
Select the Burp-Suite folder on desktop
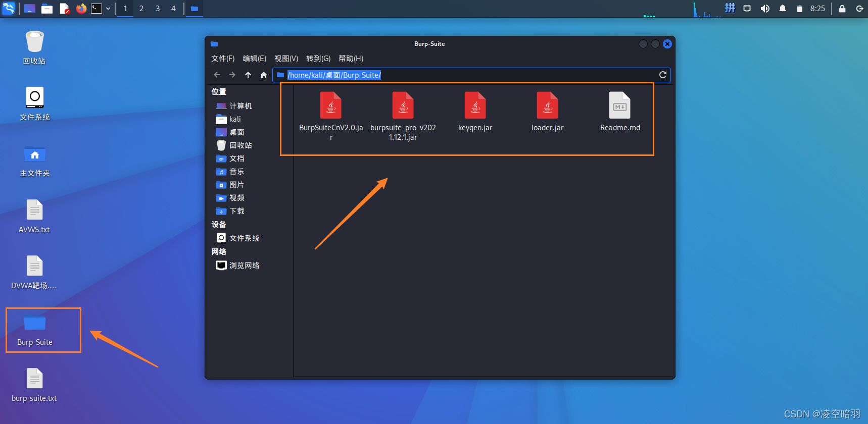pyautogui.click(x=34, y=330)
